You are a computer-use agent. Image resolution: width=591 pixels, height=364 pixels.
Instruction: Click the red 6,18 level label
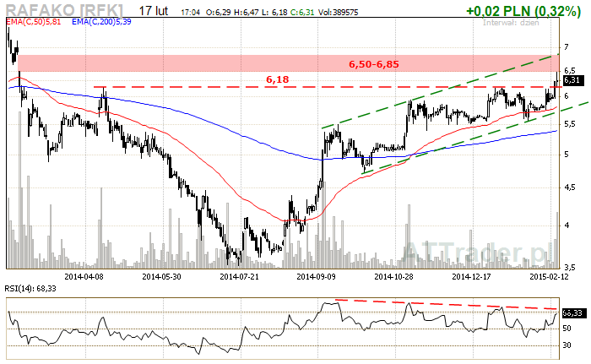pos(278,79)
